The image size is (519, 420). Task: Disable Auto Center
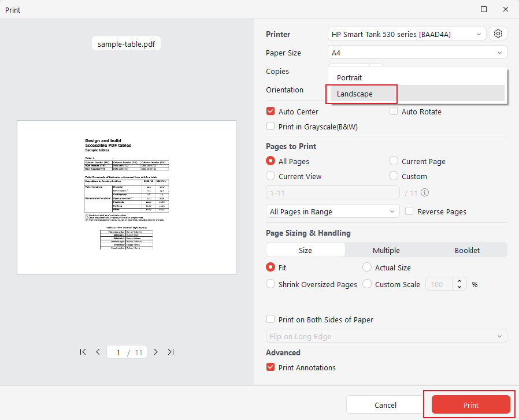click(270, 111)
